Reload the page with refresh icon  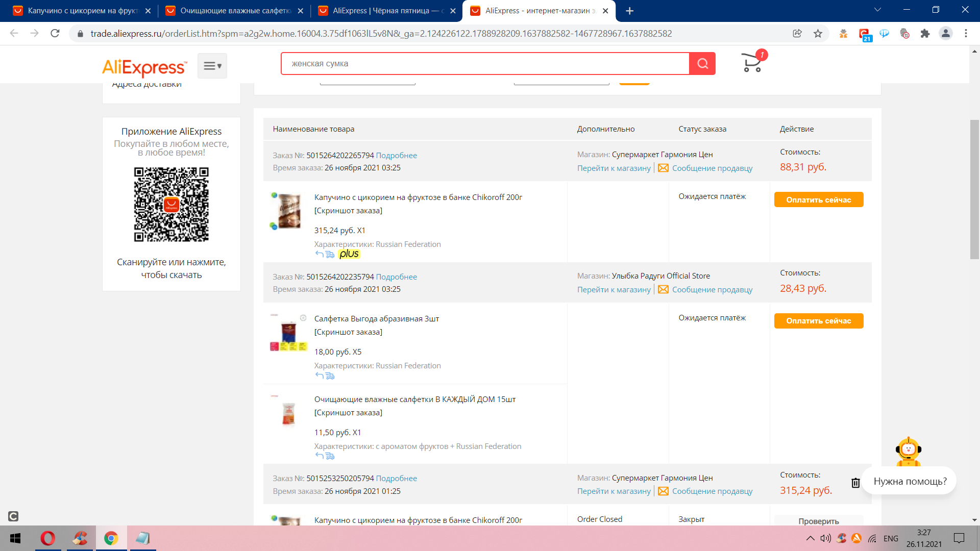click(55, 33)
